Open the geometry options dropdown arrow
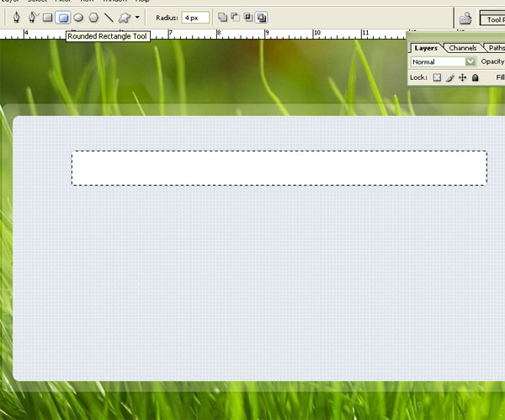505x420 pixels. (x=137, y=18)
